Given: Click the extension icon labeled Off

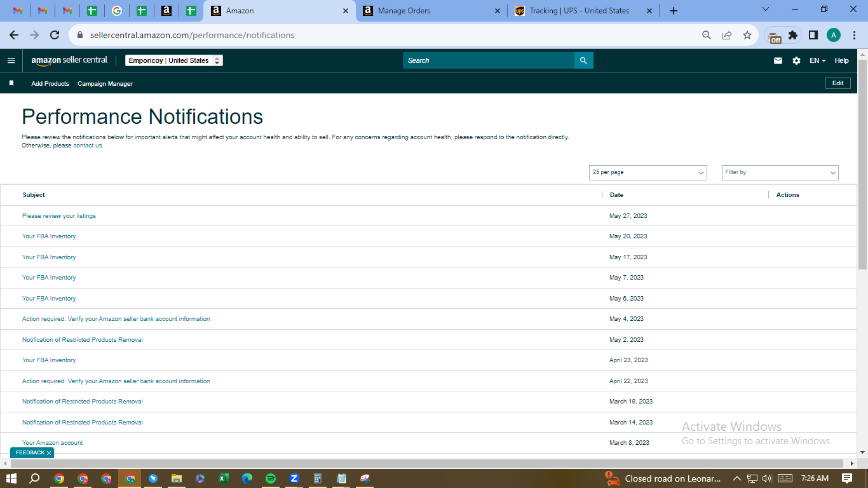Looking at the screenshot, I should tap(774, 36).
